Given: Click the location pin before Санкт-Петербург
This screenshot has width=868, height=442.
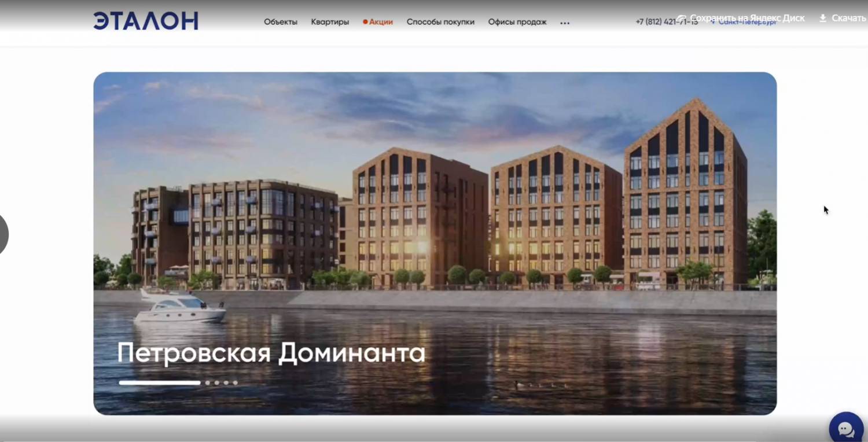Looking at the screenshot, I should pyautogui.click(x=713, y=23).
